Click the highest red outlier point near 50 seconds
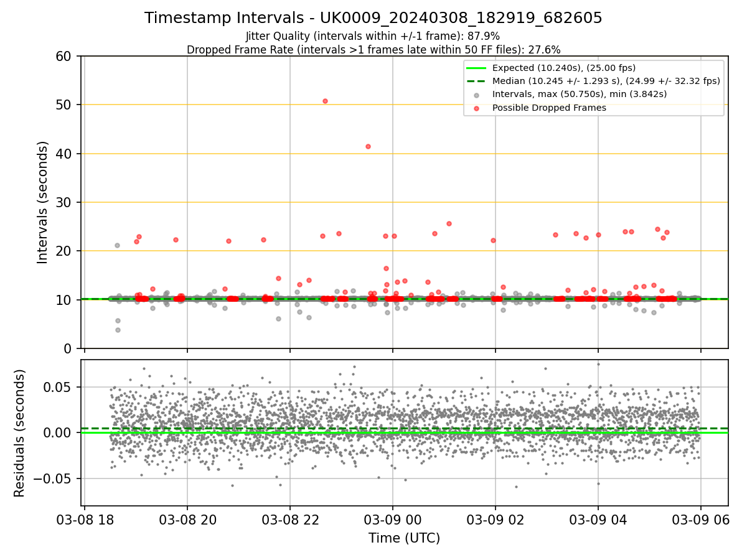 coord(325,101)
